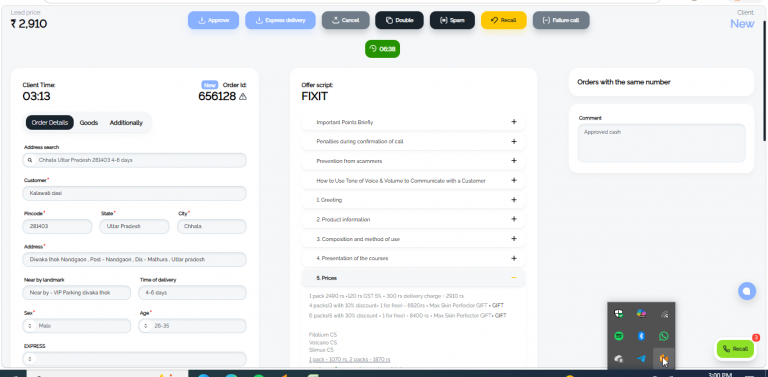Click the green floating Recall button
The width and height of the screenshot is (768, 377).
[x=735, y=349]
